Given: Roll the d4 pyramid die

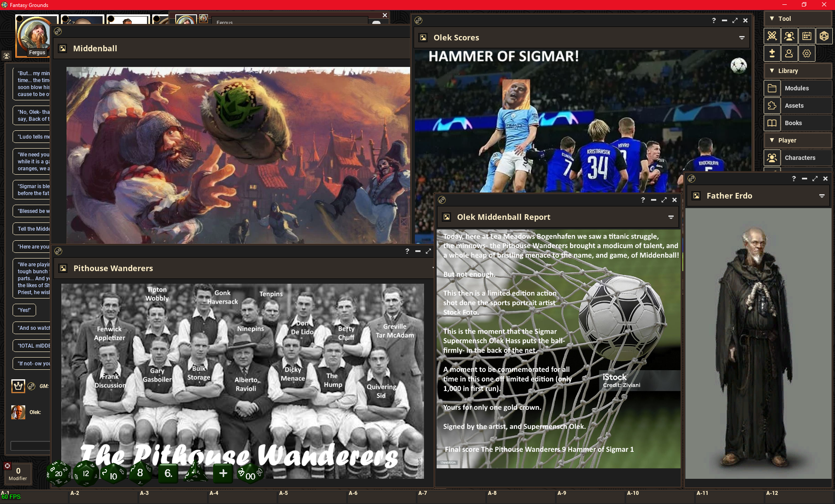Looking at the screenshot, I should (x=195, y=473).
